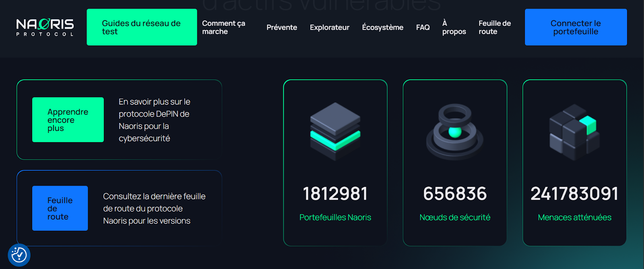Click the text about protocole DePIN de Naoris

click(155, 120)
